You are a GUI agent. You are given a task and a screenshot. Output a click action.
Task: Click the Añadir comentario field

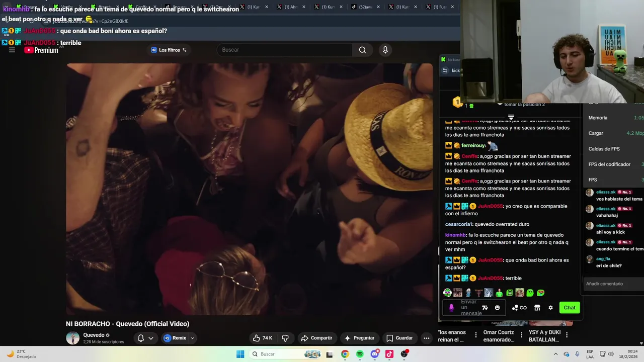[613, 284]
